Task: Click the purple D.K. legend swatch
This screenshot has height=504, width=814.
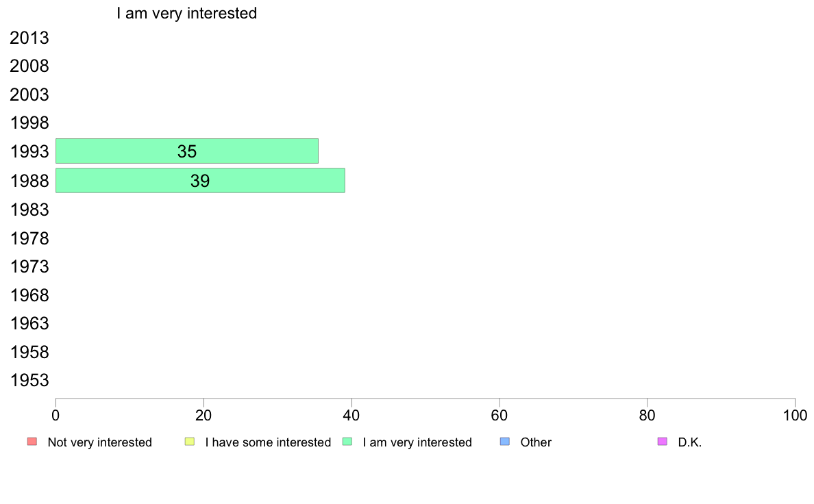Action: (663, 442)
